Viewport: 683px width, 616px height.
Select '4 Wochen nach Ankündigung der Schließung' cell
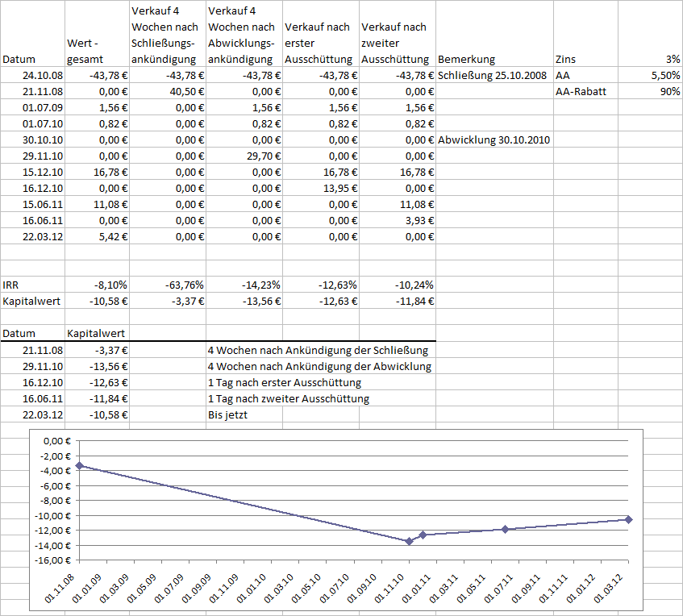[318, 350]
